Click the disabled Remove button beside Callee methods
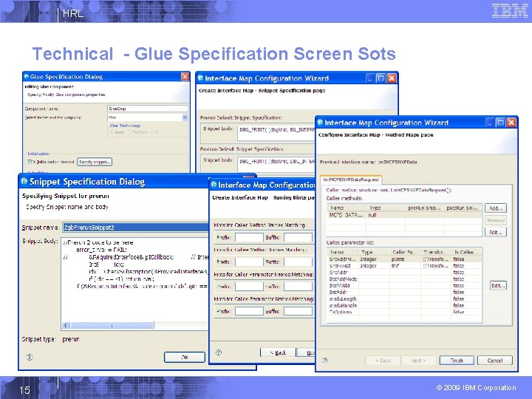The width and height of the screenshot is (532, 399). [496, 220]
